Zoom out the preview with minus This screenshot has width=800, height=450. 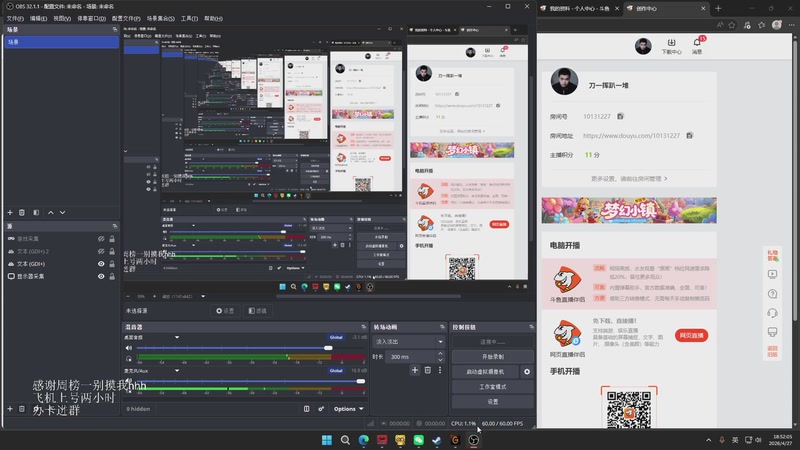pyautogui.click(x=128, y=296)
